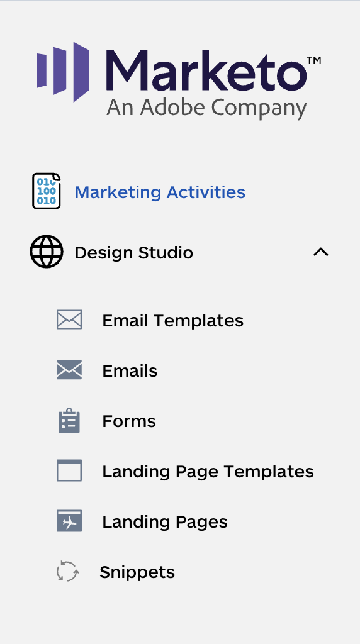Image resolution: width=360 pixels, height=644 pixels.
Task: Click the An Adobe Company tagline
Action: tap(206, 108)
